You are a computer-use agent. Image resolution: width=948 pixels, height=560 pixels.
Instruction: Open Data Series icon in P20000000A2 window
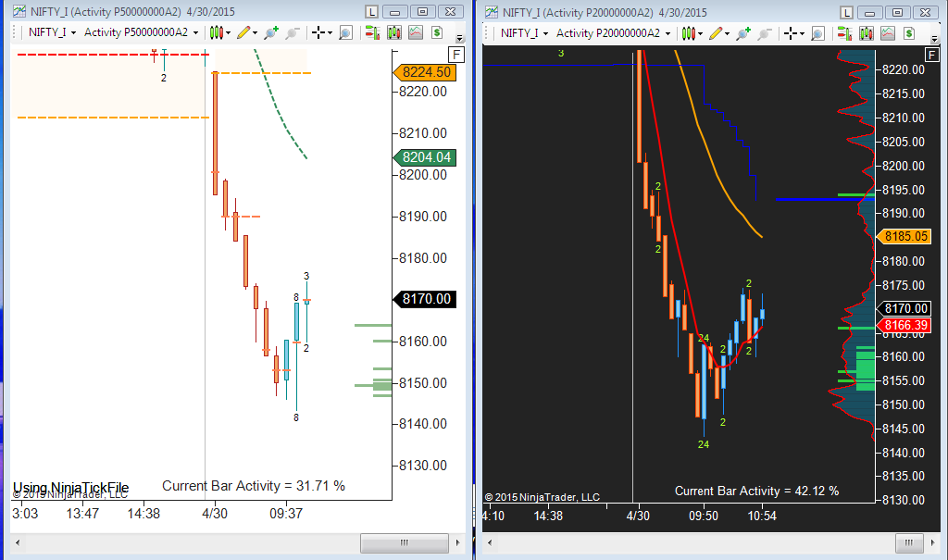pyautogui.click(x=867, y=34)
